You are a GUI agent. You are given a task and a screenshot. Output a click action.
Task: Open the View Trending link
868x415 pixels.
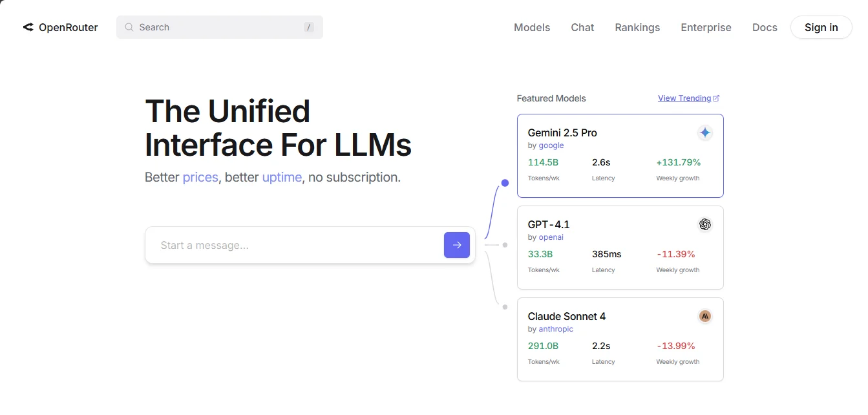(x=684, y=98)
